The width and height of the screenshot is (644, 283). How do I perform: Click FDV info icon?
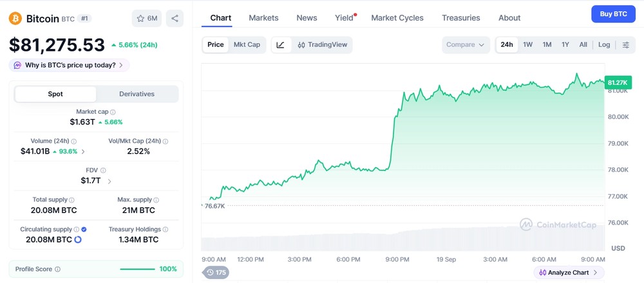(x=103, y=170)
